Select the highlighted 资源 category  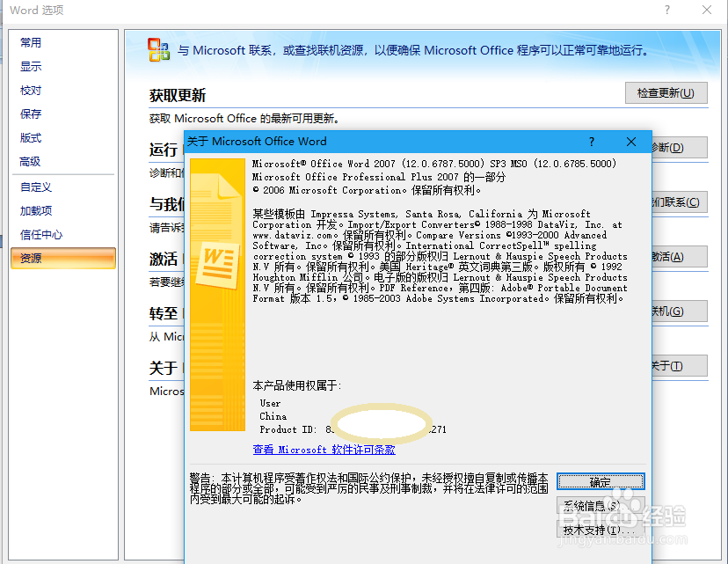[x=63, y=259]
